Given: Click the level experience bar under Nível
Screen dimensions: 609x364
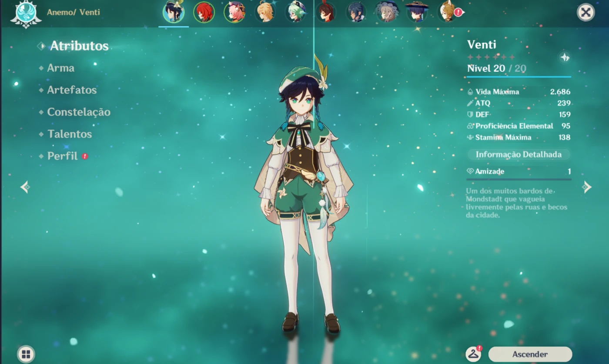Looking at the screenshot, I should pos(519,77).
